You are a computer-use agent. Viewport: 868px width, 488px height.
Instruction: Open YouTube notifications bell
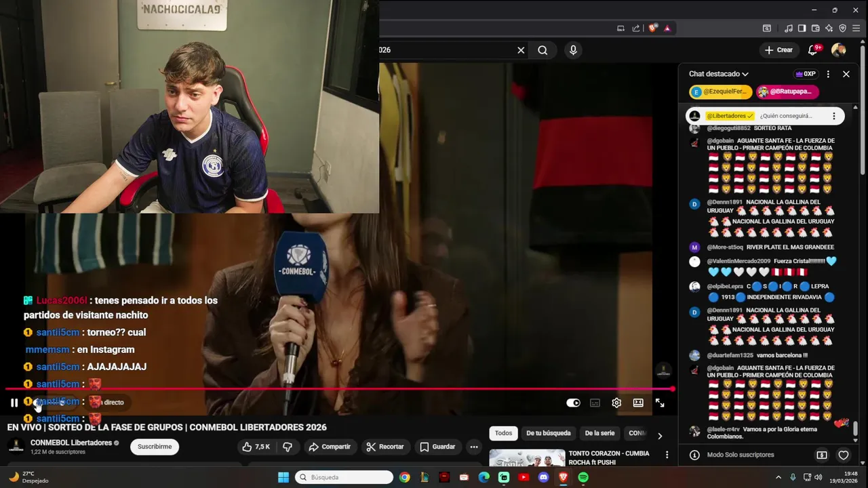(x=813, y=50)
